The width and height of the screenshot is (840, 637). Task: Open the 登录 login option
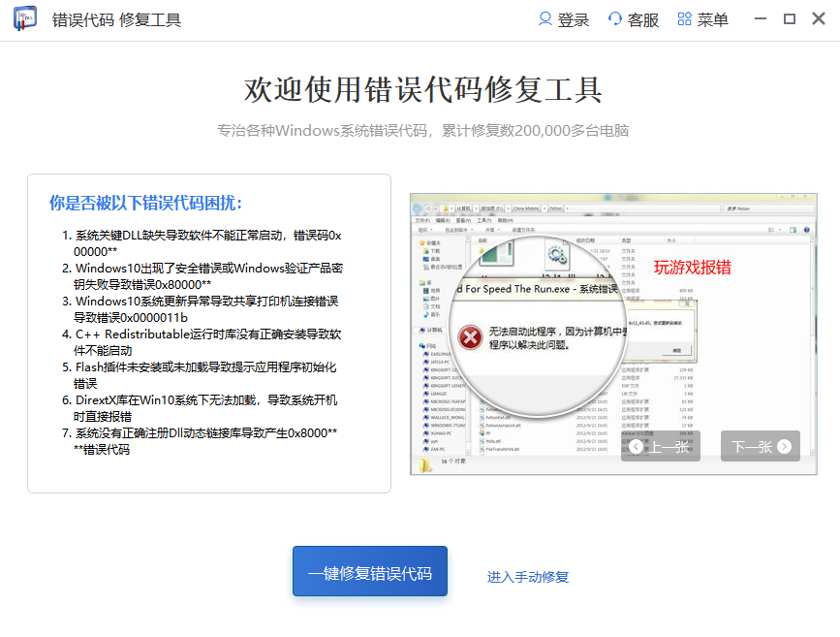pyautogui.click(x=563, y=19)
